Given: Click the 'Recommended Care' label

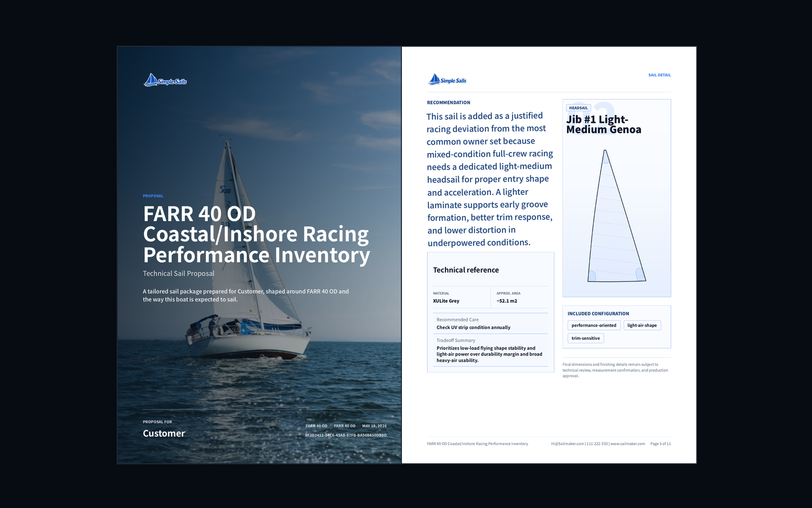Looking at the screenshot, I should pyautogui.click(x=457, y=320).
